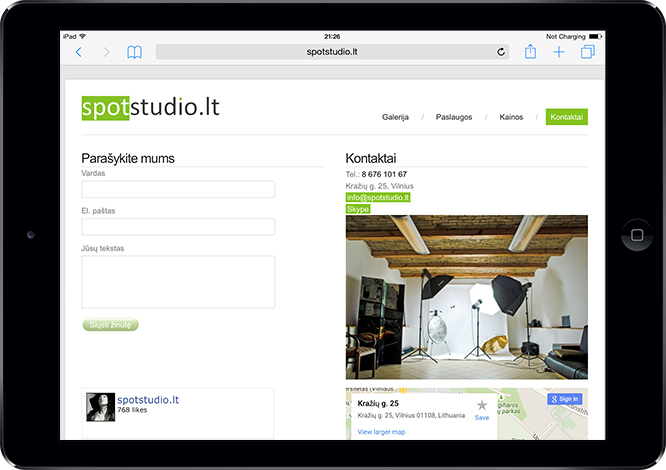Click the studio interior photo
666x470 pixels.
467,297
